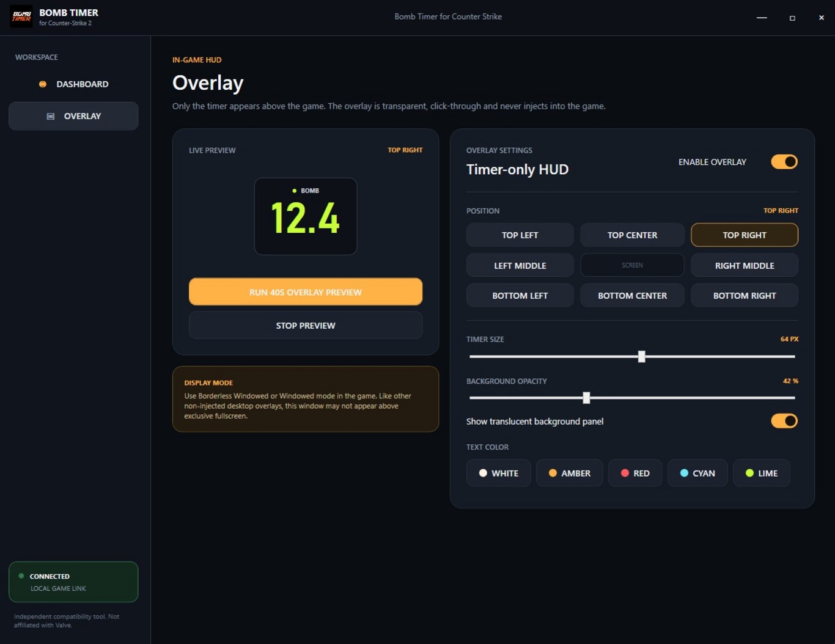The height and width of the screenshot is (644, 835).
Task: Select the Bottom Left position
Action: [x=520, y=296]
